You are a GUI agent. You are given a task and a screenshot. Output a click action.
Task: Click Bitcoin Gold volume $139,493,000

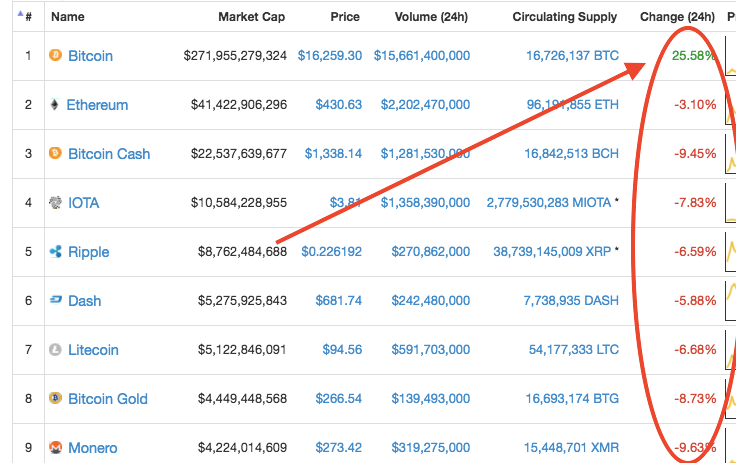click(x=431, y=399)
